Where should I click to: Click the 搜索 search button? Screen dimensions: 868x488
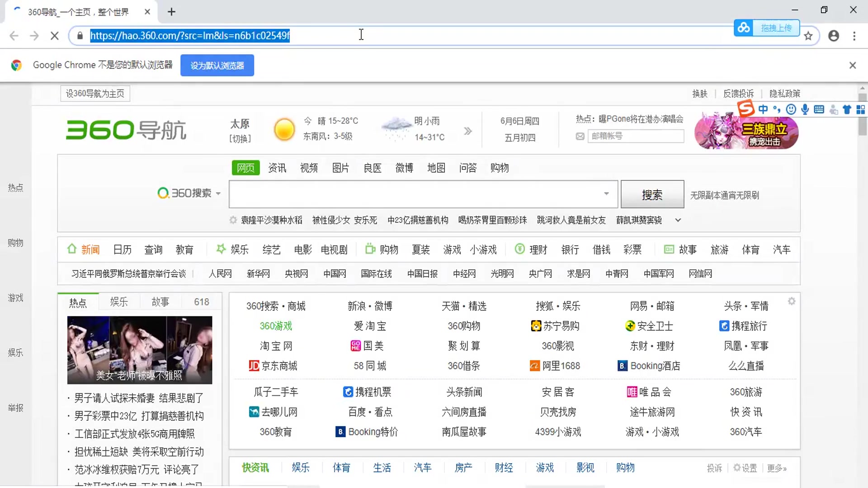652,195
